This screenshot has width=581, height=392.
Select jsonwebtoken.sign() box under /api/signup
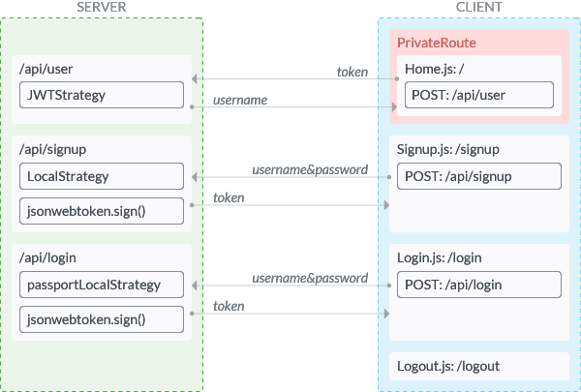[102, 211]
